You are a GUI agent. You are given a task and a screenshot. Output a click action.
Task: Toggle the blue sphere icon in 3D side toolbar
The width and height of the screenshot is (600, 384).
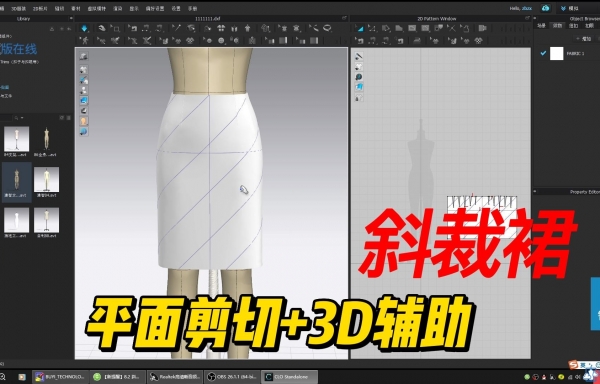tap(84, 132)
